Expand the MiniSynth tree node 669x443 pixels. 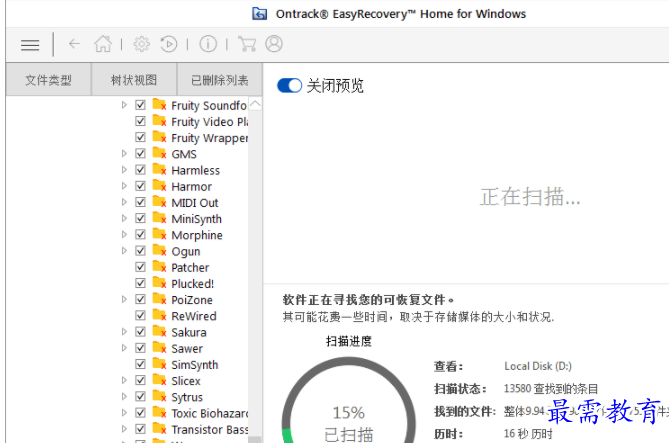(x=124, y=219)
